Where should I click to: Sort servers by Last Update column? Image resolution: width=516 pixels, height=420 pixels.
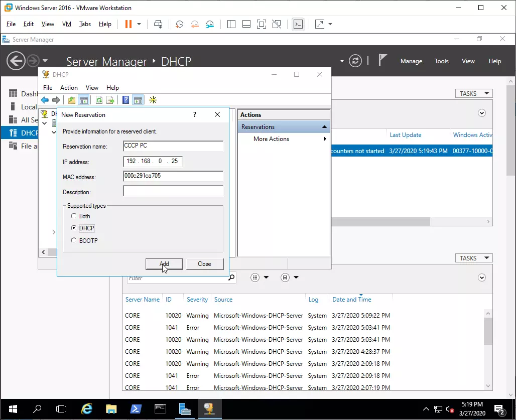[x=406, y=135]
